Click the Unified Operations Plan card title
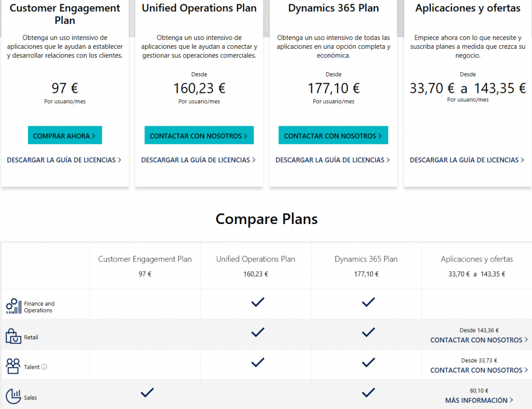Image resolution: width=532 pixels, height=409 pixels. click(x=199, y=8)
